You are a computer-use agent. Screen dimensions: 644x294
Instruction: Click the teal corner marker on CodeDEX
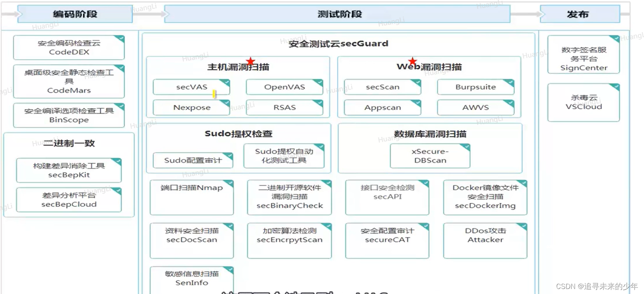pos(120,38)
